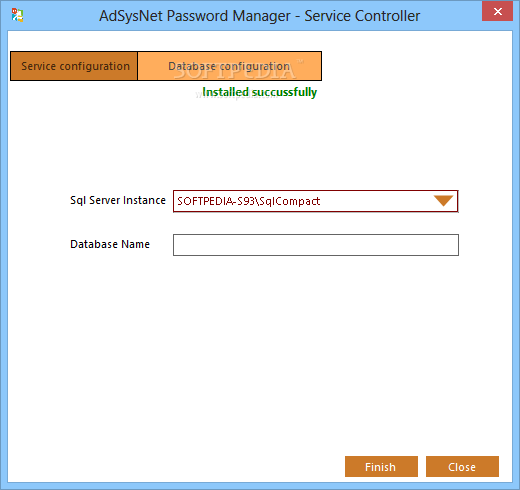
Task: Close the Service Controller window with X
Action: (497, 12)
